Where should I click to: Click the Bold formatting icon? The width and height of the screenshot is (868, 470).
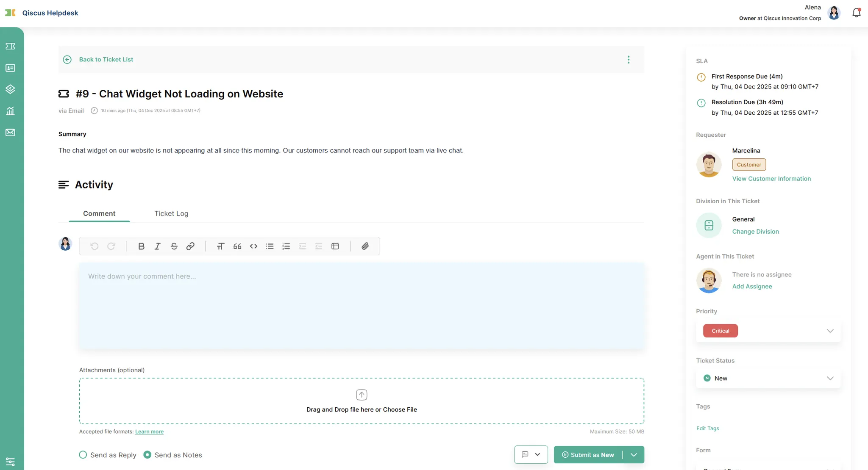point(141,246)
